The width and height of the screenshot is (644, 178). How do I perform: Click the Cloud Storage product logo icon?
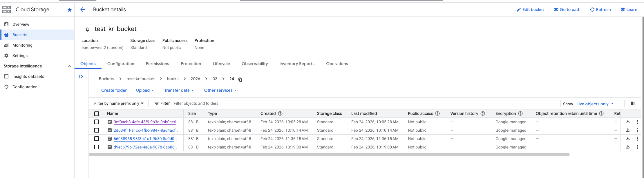6,10
